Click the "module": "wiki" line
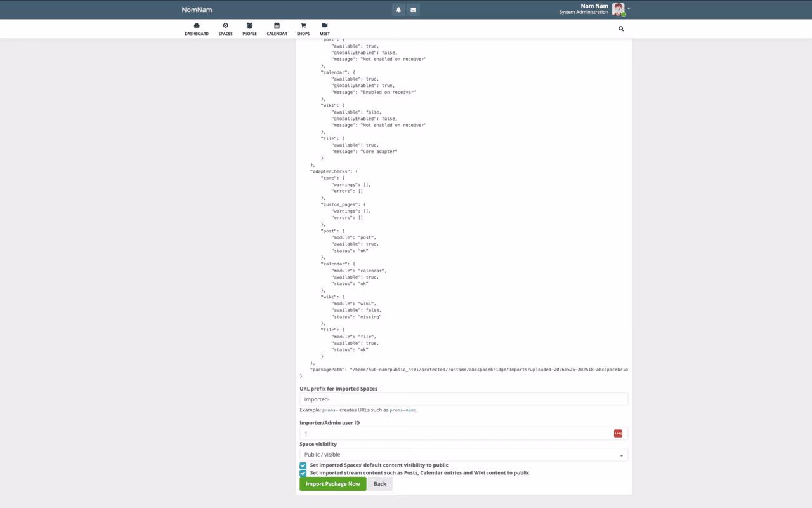 (x=353, y=304)
